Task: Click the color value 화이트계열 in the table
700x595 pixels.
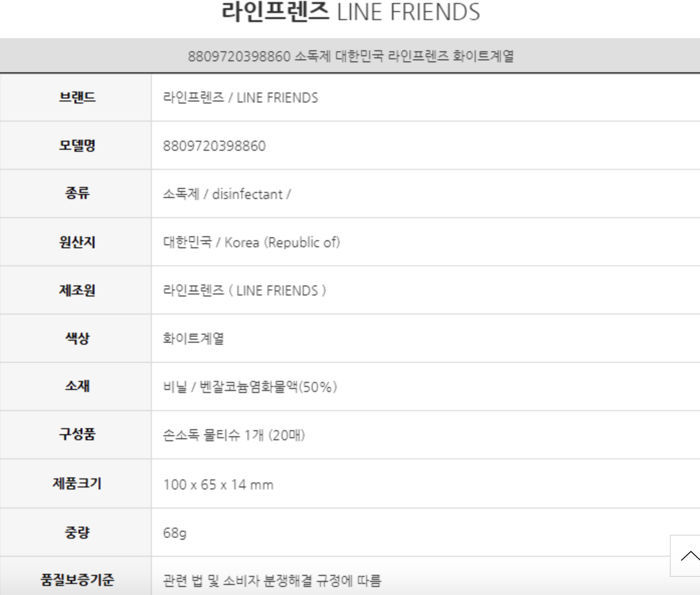Action: pyautogui.click(x=193, y=338)
